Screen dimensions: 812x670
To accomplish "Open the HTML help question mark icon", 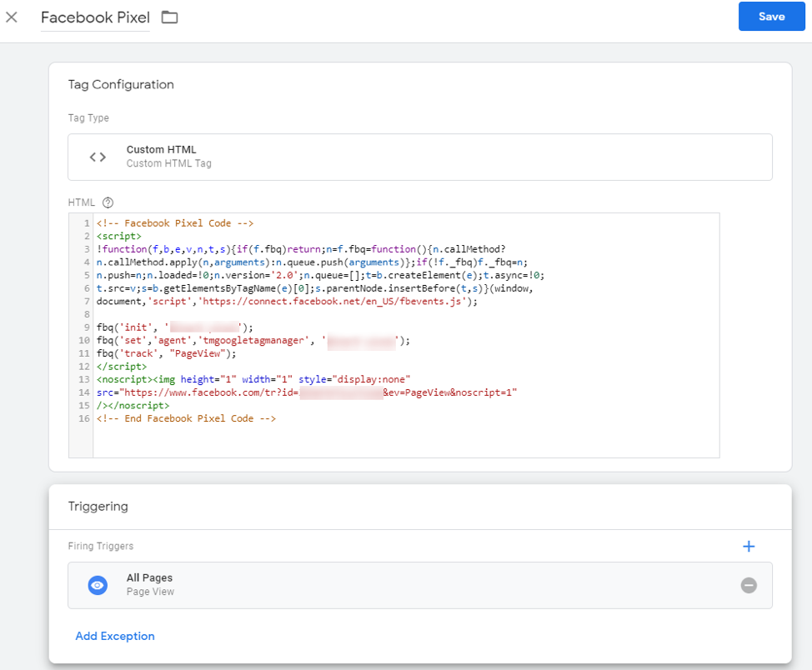I will click(x=108, y=202).
